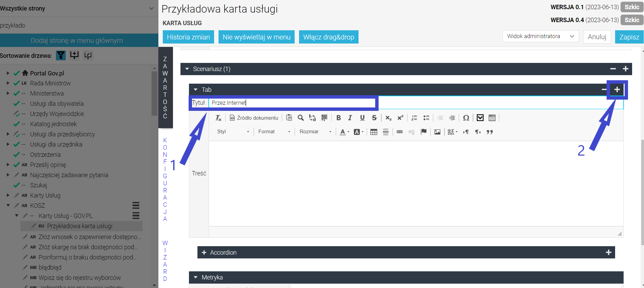Open Widok administratora view selector
The height and width of the screenshot is (288, 644).
pyautogui.click(x=540, y=36)
